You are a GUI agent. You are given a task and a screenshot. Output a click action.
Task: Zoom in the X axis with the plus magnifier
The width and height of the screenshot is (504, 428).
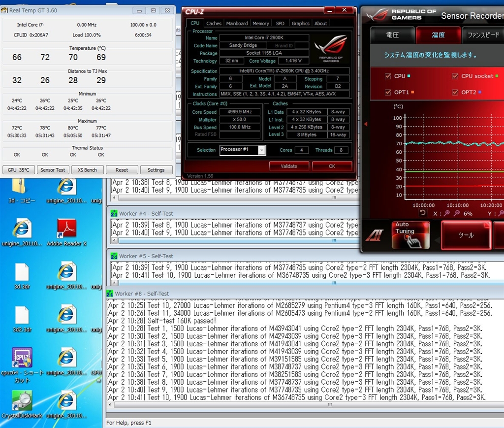pyautogui.click(x=447, y=213)
